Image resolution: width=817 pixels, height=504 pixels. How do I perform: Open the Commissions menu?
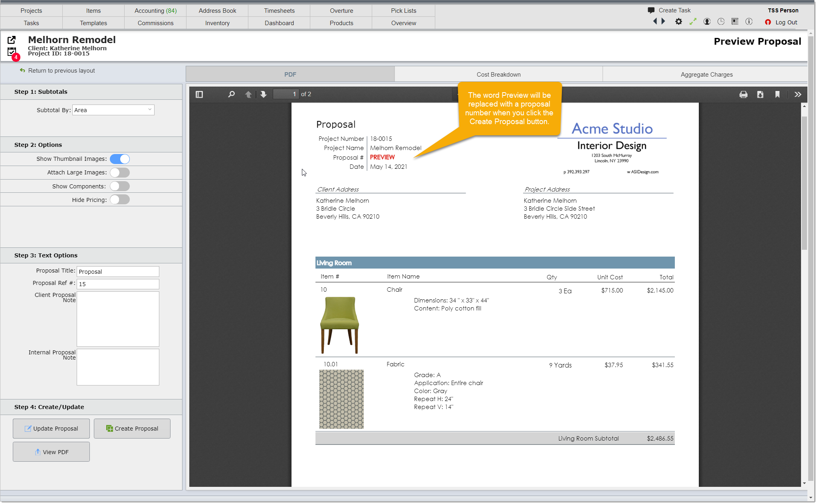coord(155,23)
